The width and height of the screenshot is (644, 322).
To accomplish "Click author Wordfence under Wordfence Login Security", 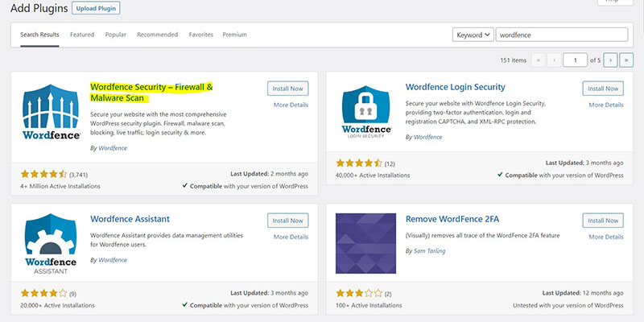I will (x=428, y=137).
